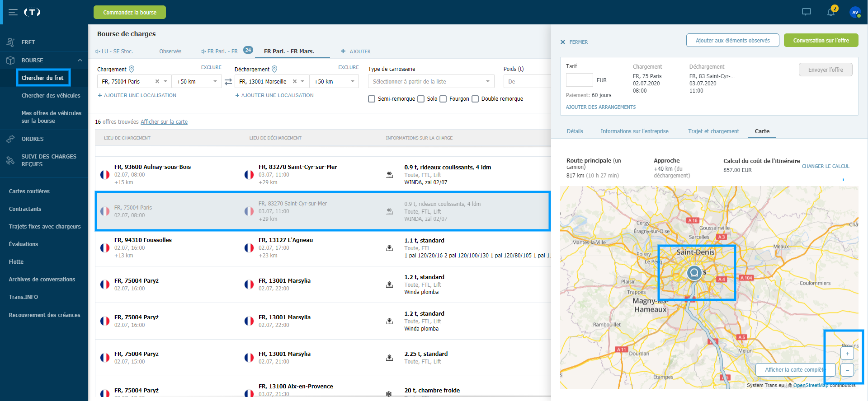Click the Chargement location pin icon
This screenshot has width=868, height=401.
coord(132,69)
